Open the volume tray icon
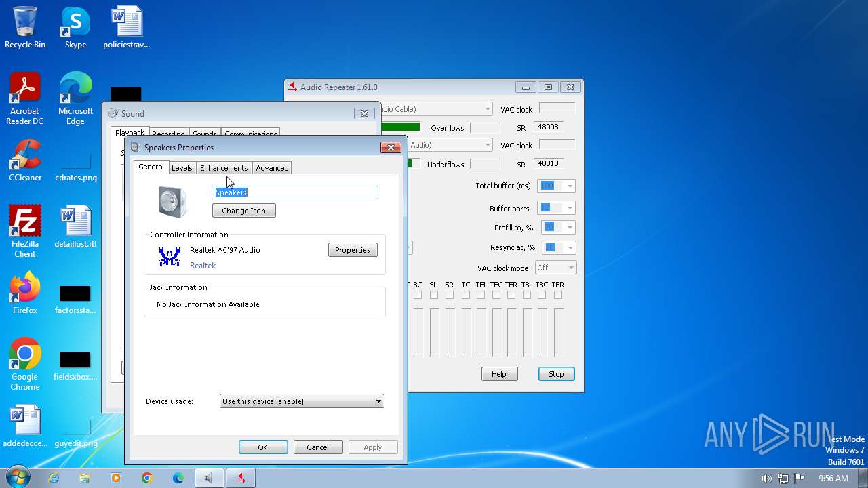868x488 pixels. click(x=766, y=478)
